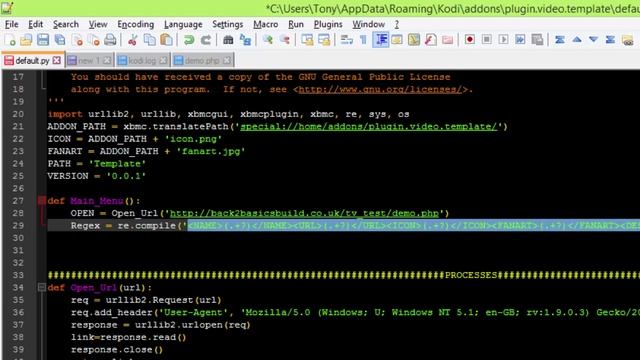This screenshot has height=360, width=640.
Task: Click the macro Playback icon
Action: pos(504,40)
